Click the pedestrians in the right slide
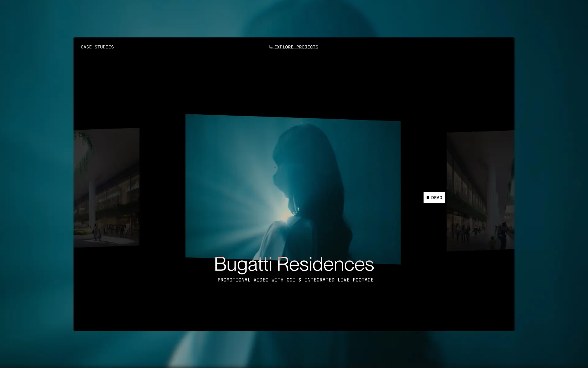Screen dimensions: 588x368 coord(466,232)
